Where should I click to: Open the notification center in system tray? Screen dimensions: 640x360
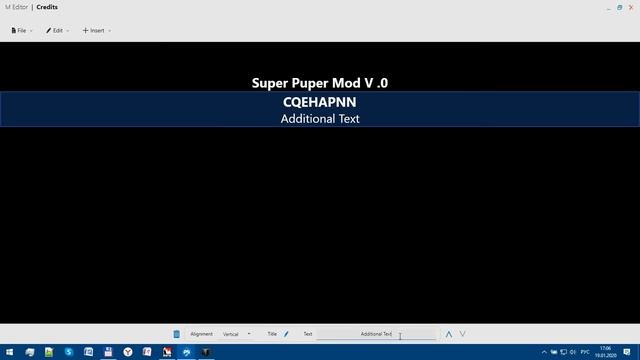coord(627,352)
